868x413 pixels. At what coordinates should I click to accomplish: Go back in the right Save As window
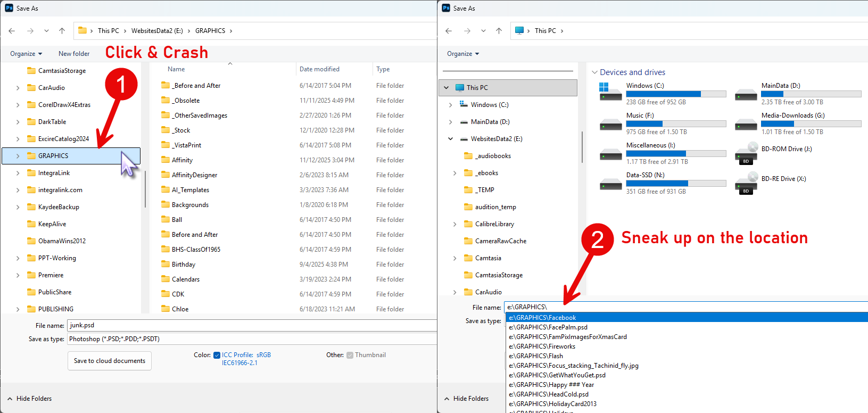coord(449,31)
